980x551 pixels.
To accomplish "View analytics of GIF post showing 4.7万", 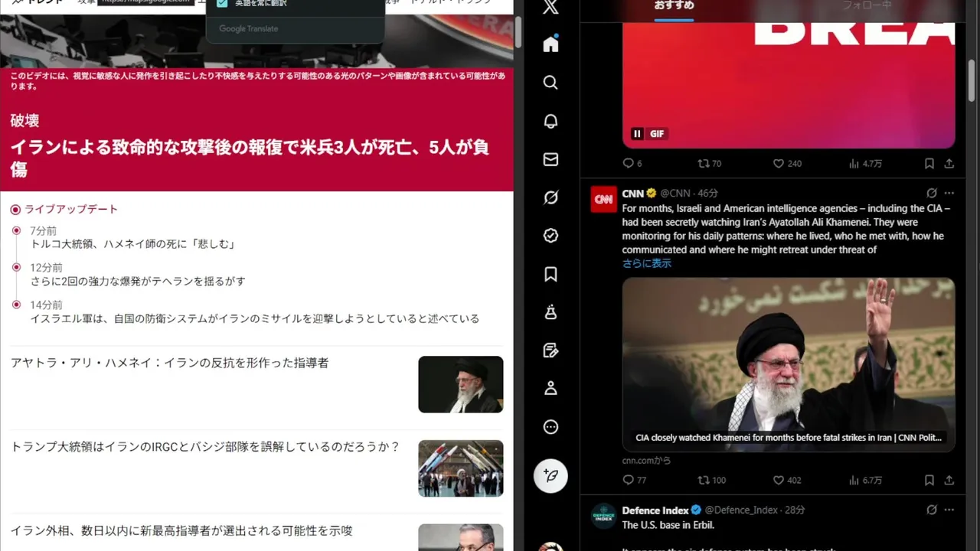I will click(865, 163).
